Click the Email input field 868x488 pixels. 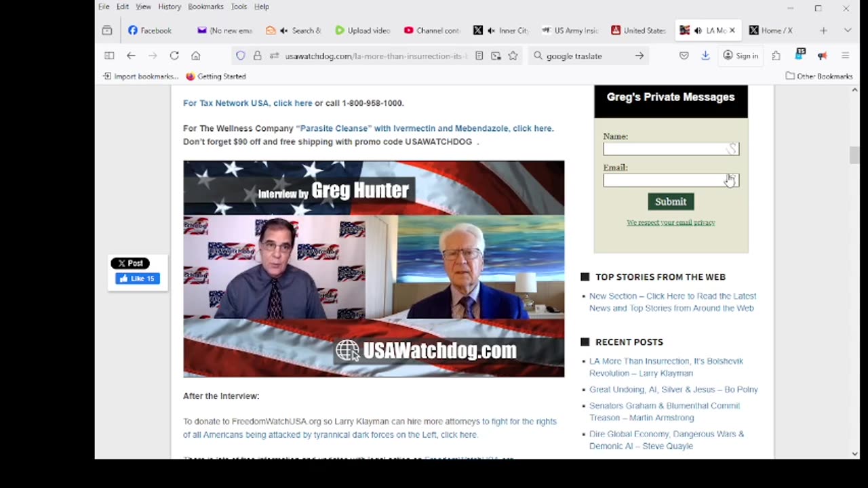(671, 180)
